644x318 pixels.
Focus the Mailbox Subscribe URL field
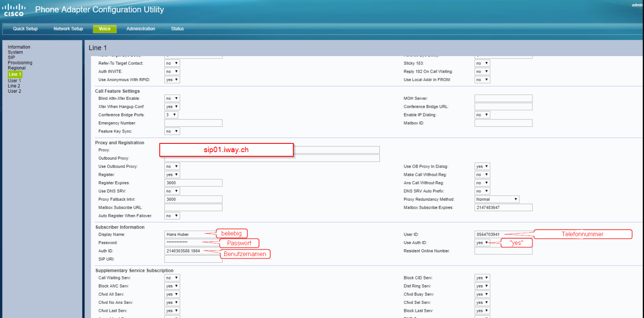[193, 207]
